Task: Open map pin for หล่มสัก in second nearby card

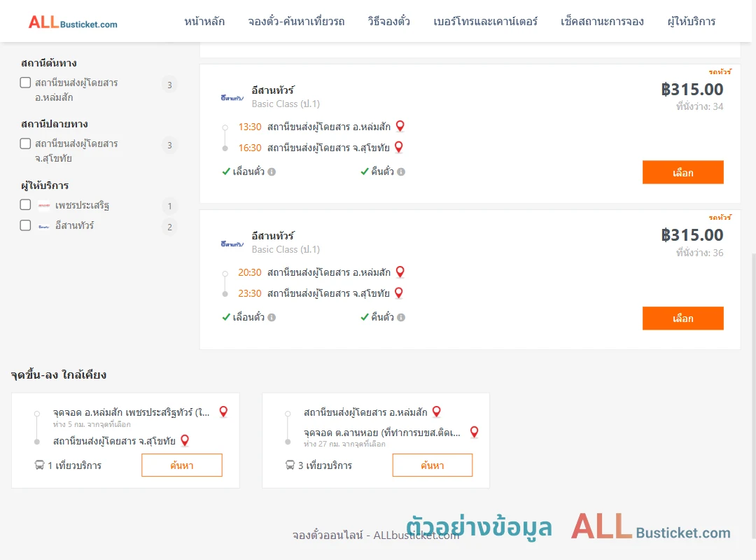Action: [436, 412]
